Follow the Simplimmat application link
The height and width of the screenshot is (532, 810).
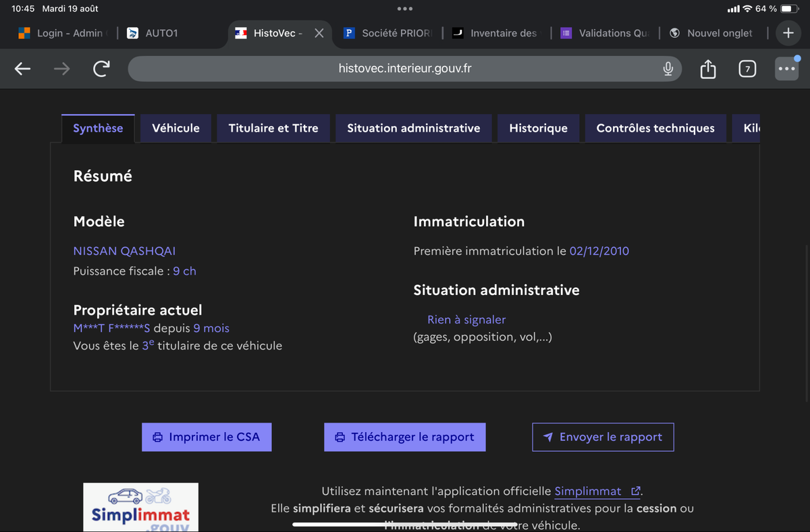(x=597, y=491)
